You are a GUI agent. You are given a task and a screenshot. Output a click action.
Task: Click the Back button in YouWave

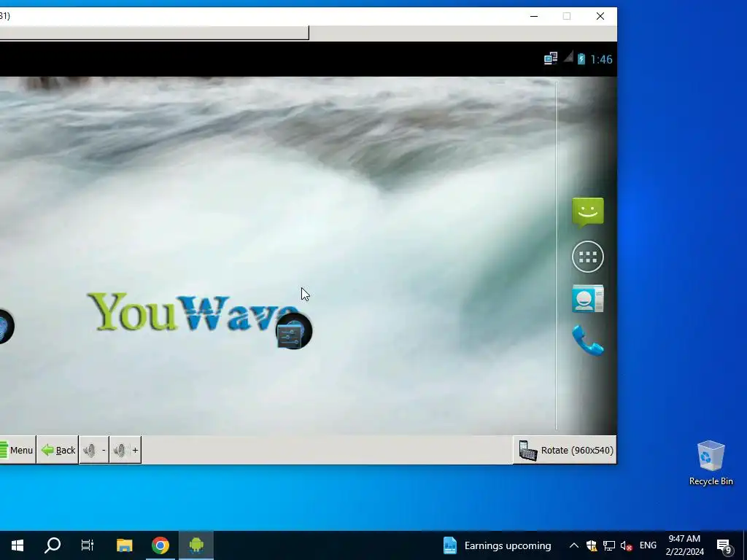(x=58, y=450)
